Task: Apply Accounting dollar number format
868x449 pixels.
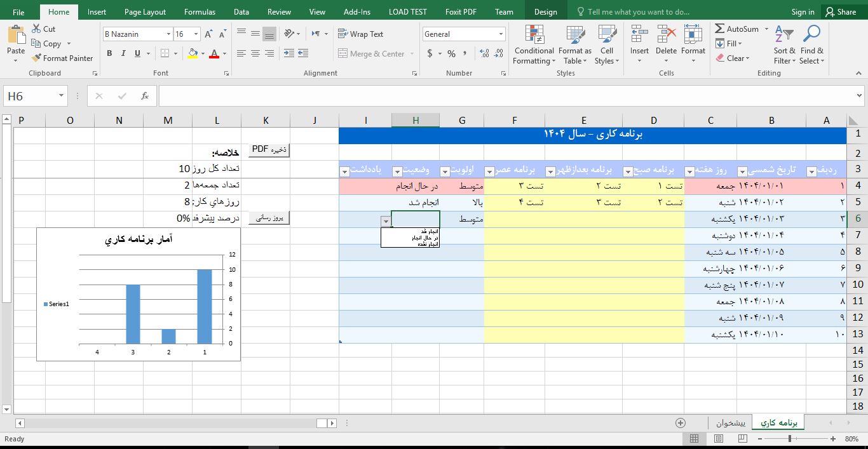Action: pyautogui.click(x=430, y=53)
